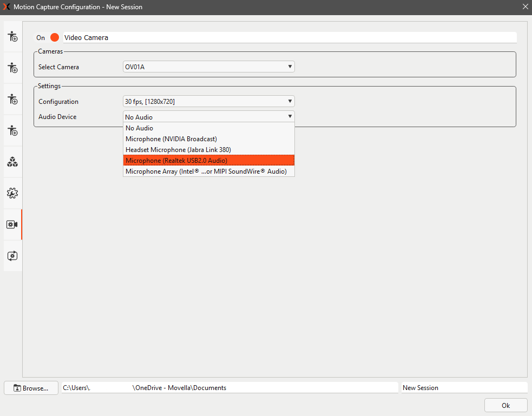Pick the Microphone Array Intel SoundWire option
Image resolution: width=532 pixels, height=416 pixels.
[x=209, y=171]
